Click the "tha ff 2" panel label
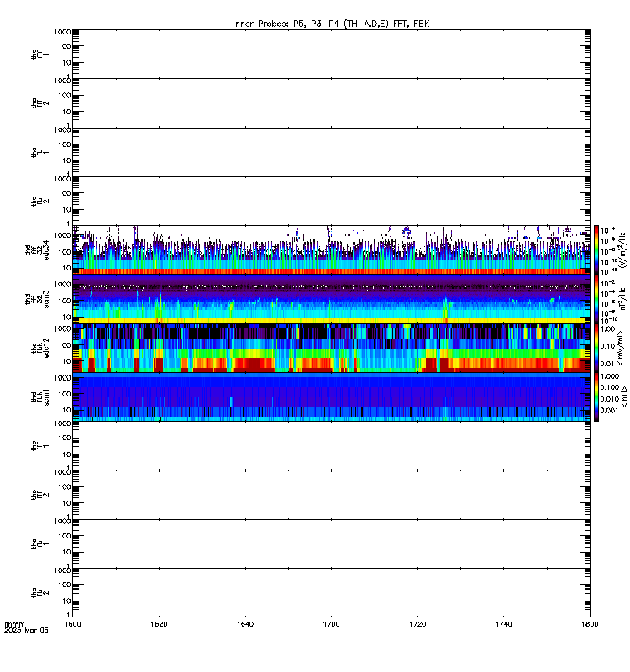Viewport: 630px width, 672px height. click(x=39, y=102)
